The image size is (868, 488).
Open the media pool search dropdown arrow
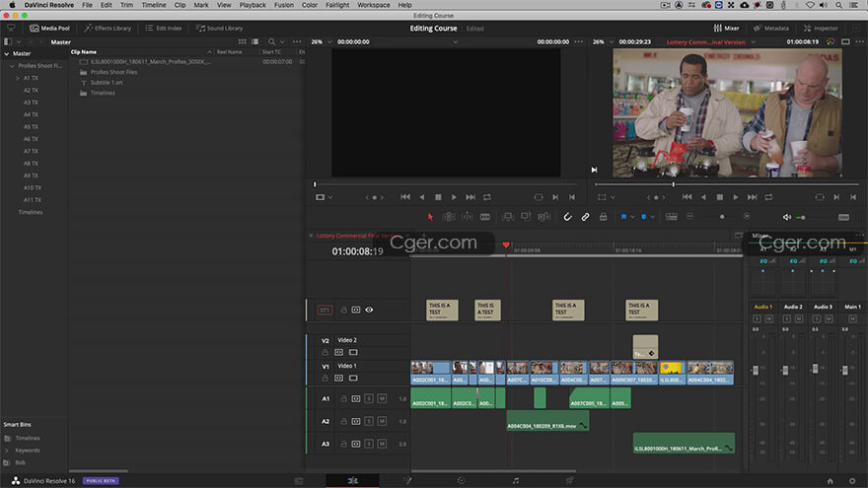[x=282, y=41]
